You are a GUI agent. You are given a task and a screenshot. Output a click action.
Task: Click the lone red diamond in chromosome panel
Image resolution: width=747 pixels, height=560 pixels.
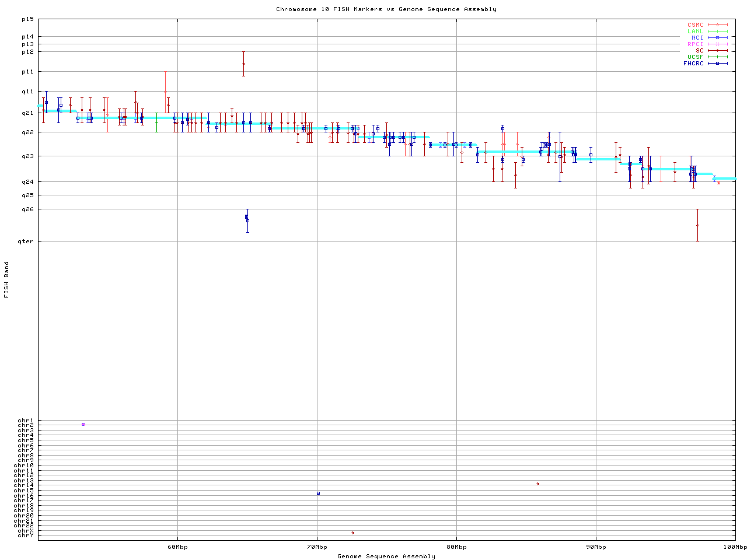click(537, 484)
